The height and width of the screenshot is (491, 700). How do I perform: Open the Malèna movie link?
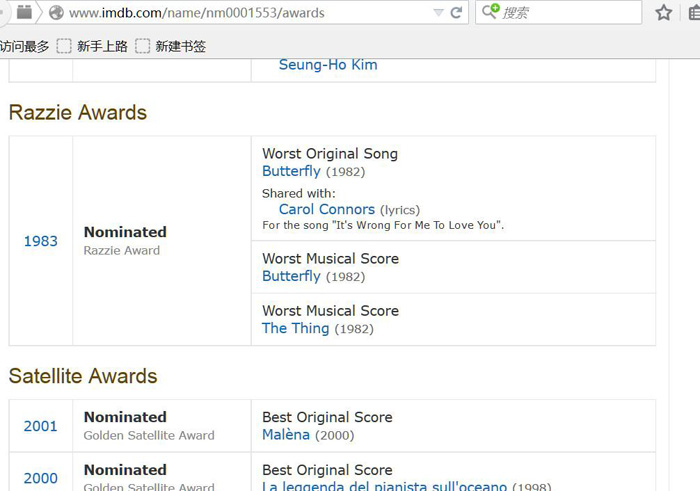click(286, 434)
